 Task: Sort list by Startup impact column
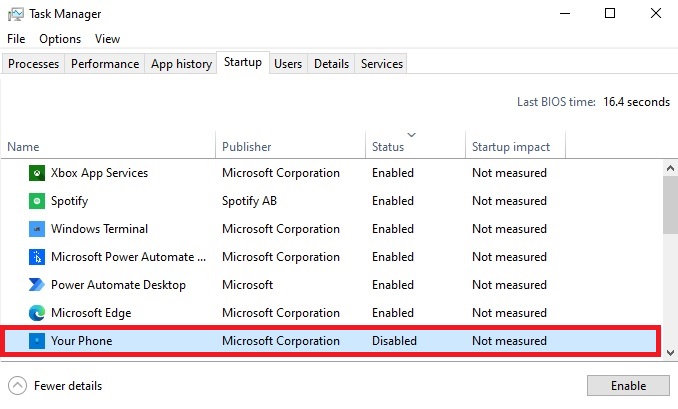pyautogui.click(x=511, y=147)
